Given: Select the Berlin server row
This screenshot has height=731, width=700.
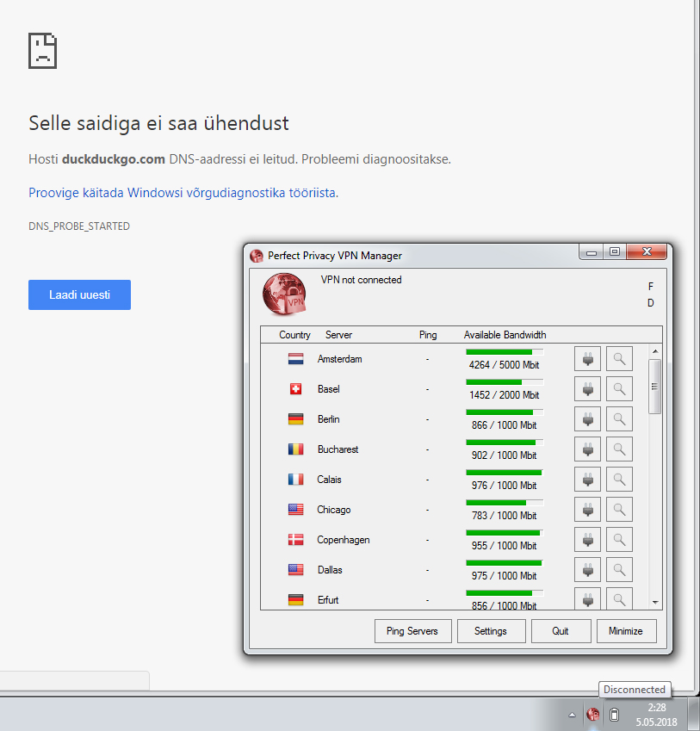Looking at the screenshot, I should 455,419.
